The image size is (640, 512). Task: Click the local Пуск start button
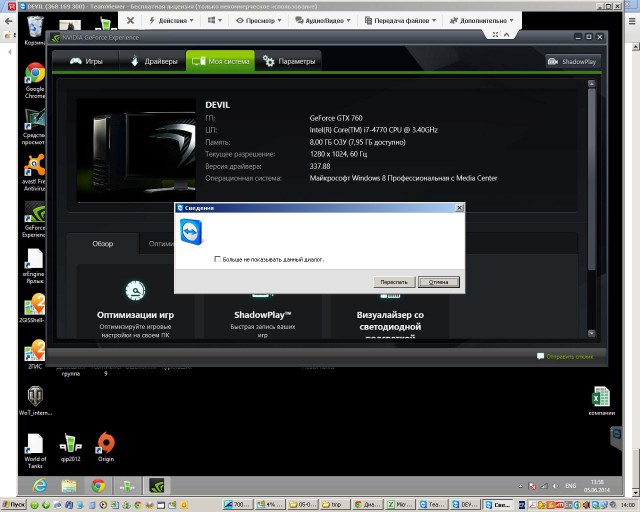(13, 505)
